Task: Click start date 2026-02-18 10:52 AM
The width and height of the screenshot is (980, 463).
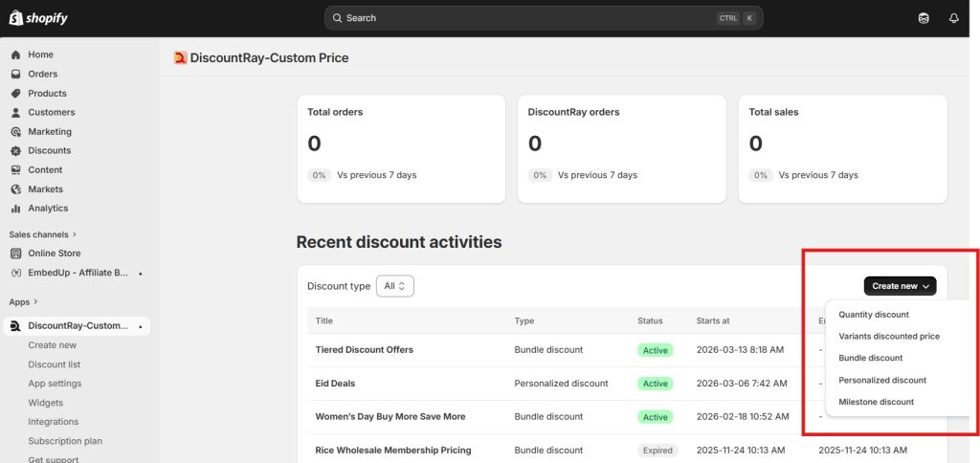Action: [x=743, y=417]
